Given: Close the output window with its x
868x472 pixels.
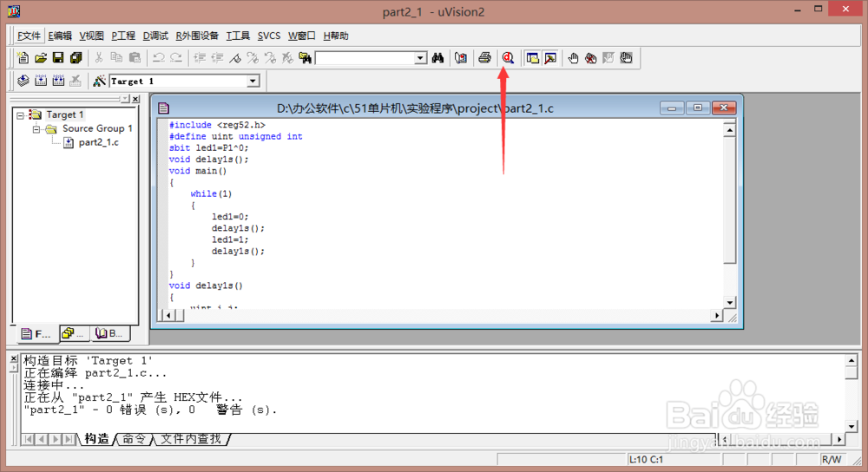Looking at the screenshot, I should pyautogui.click(x=14, y=358).
